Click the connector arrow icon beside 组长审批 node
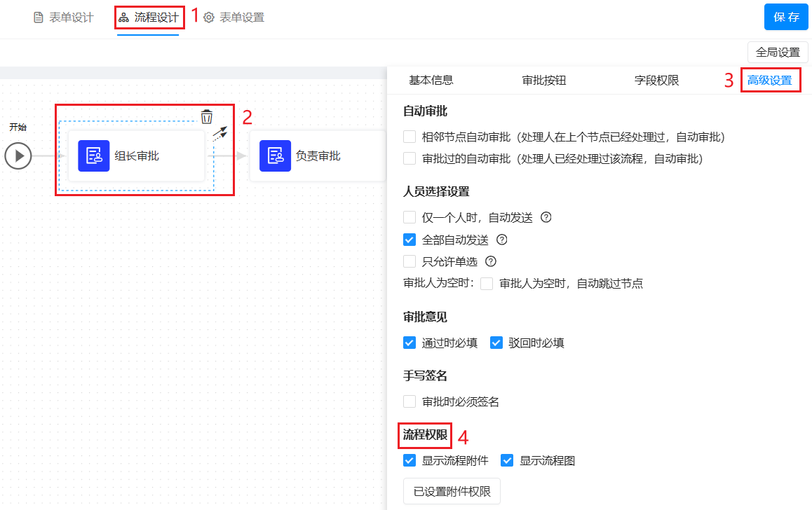Image resolution: width=812 pixels, height=510 pixels. pos(220,134)
